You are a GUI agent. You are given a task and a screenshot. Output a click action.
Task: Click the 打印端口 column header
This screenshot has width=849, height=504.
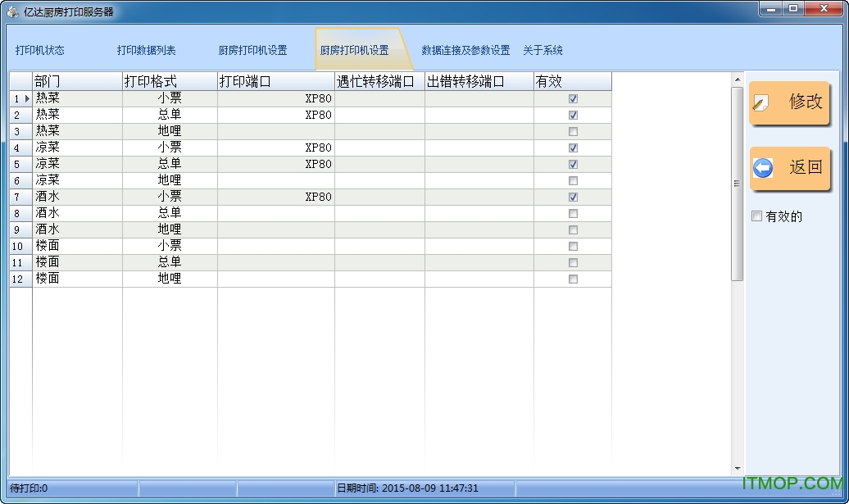[276, 81]
